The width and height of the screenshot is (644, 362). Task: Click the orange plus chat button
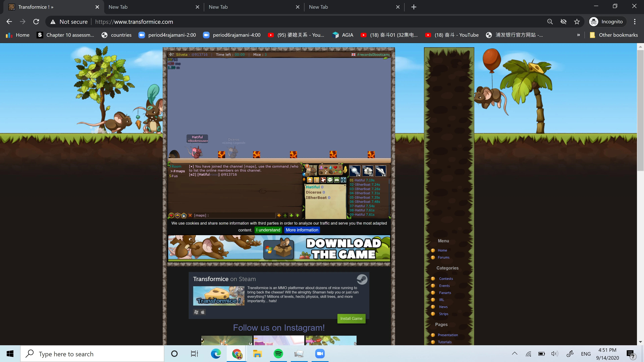pyautogui.click(x=279, y=215)
